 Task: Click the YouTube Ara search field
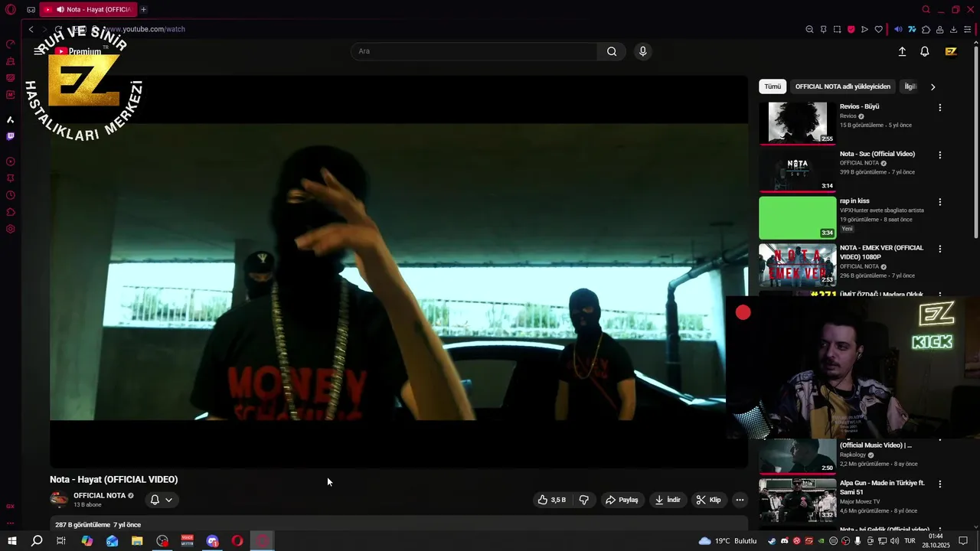[474, 51]
